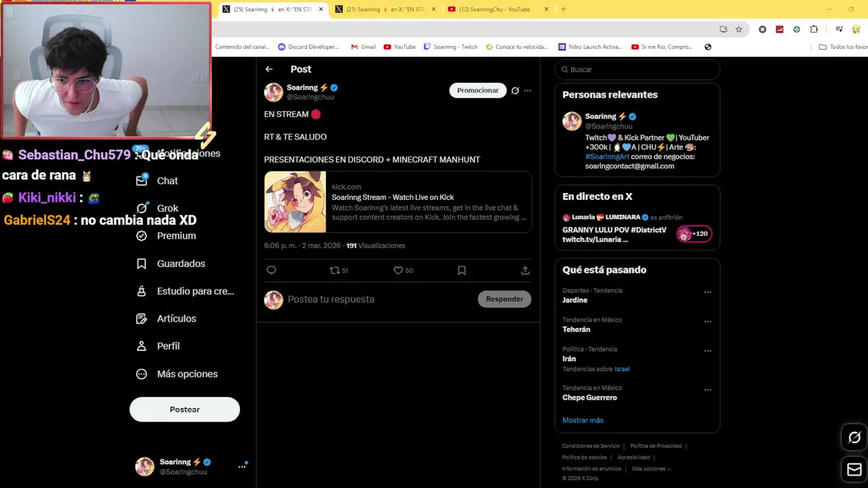Viewport: 868px width, 488px height.
Task: Open account menu dots beside @Soaringchuu
Action: [242, 466]
